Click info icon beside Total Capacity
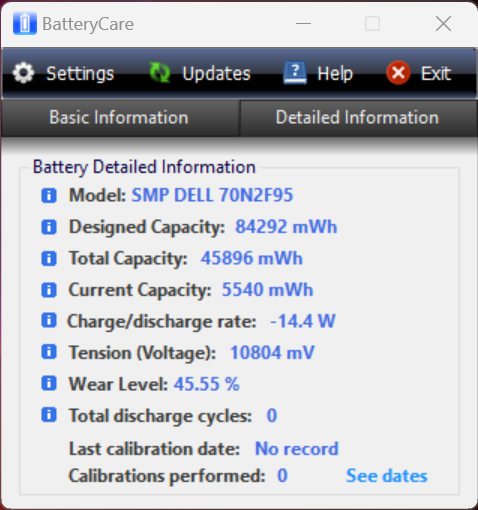Viewport: 478px width, 510px height. tap(49, 258)
